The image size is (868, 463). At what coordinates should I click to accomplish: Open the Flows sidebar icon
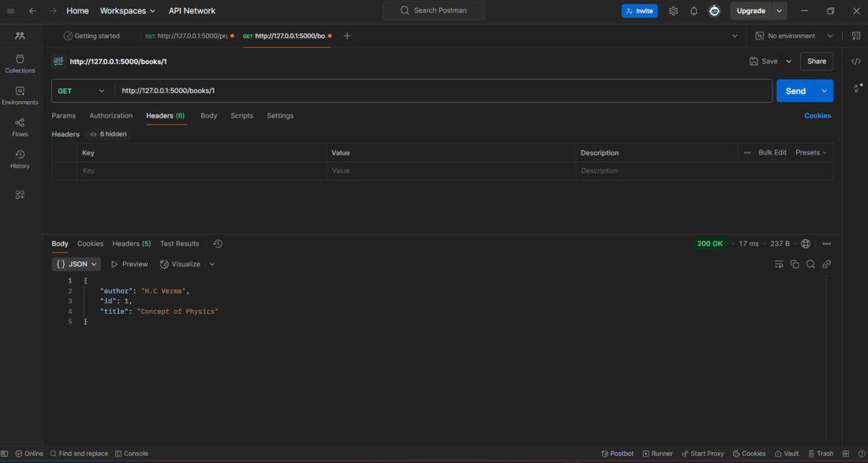coord(20,127)
